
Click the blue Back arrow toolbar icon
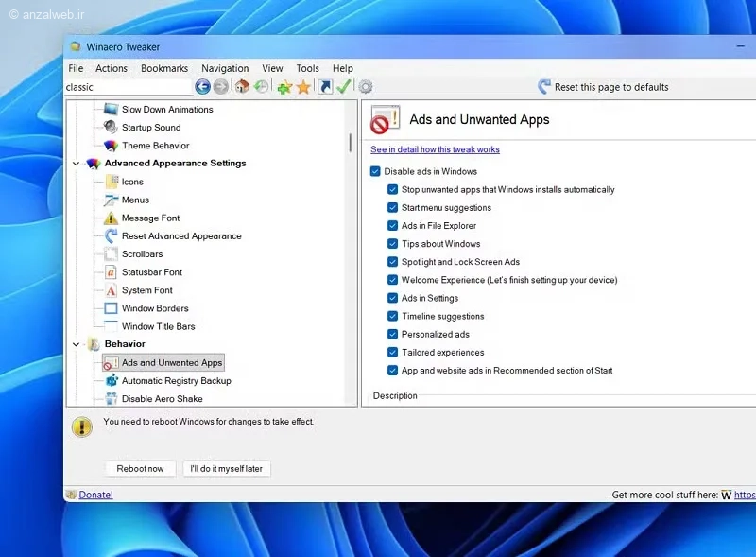(202, 87)
